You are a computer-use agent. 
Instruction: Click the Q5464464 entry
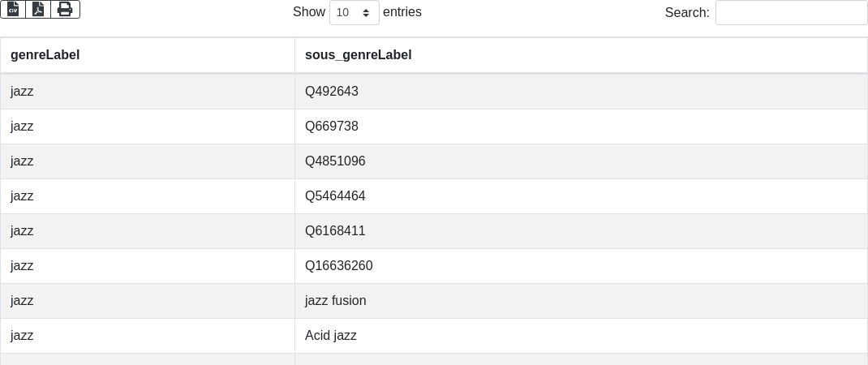tap(335, 196)
